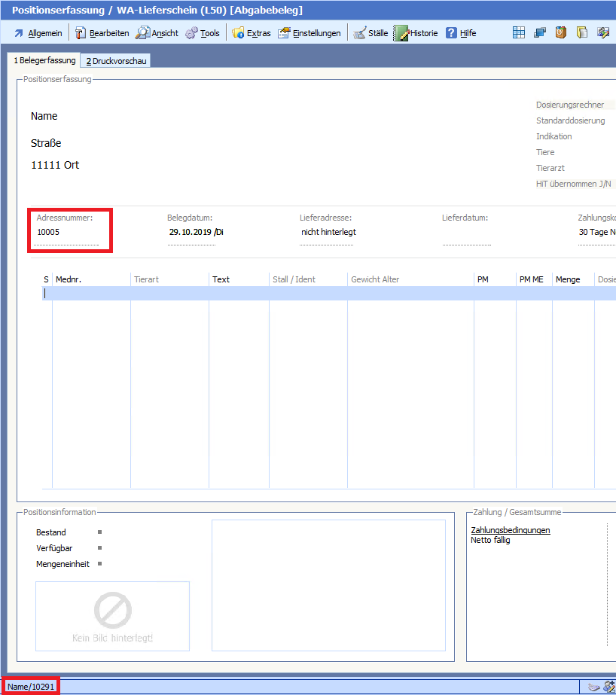The height and width of the screenshot is (695, 616).
Task: Open the Hilfe menu
Action: [x=461, y=33]
